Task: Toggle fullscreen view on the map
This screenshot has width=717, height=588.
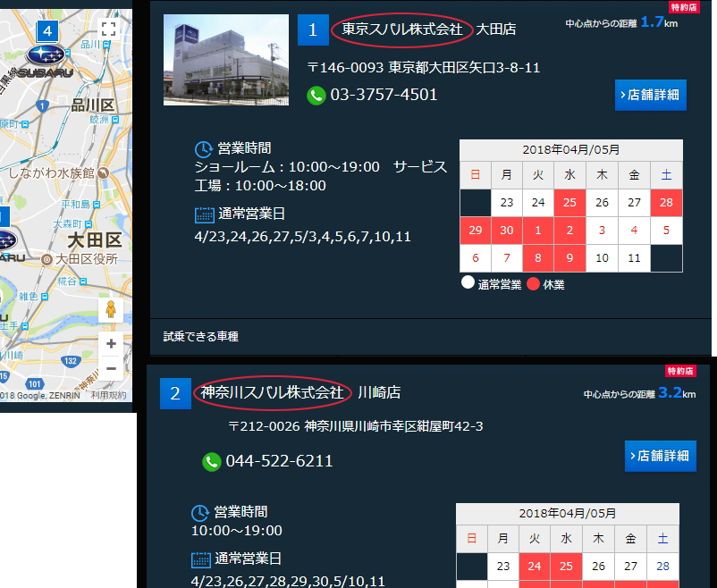Action: [x=108, y=29]
